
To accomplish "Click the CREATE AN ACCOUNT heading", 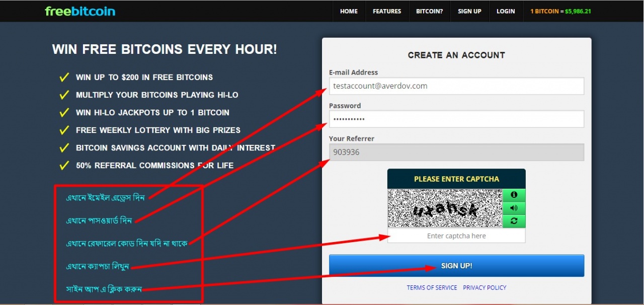I will tap(456, 55).
